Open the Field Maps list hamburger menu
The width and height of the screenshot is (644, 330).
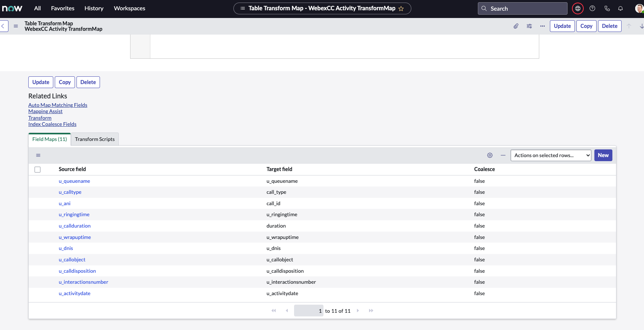(x=38, y=155)
